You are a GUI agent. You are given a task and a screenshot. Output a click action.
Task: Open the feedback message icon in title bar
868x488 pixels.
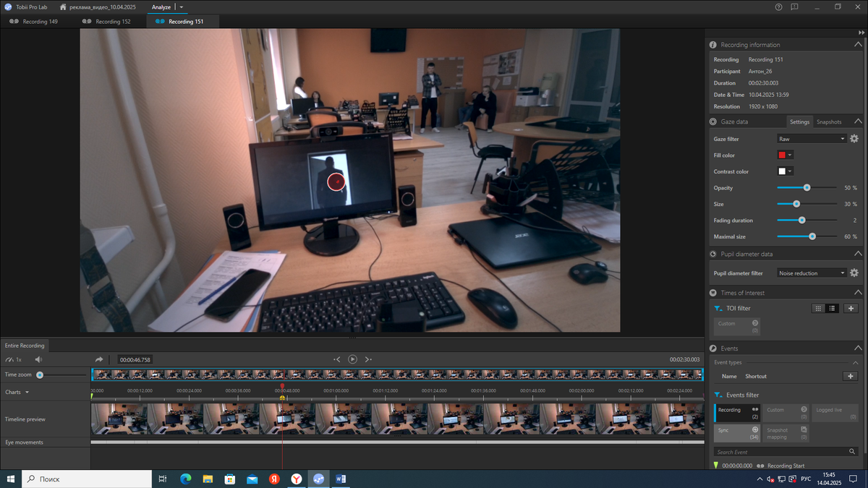pos(794,7)
